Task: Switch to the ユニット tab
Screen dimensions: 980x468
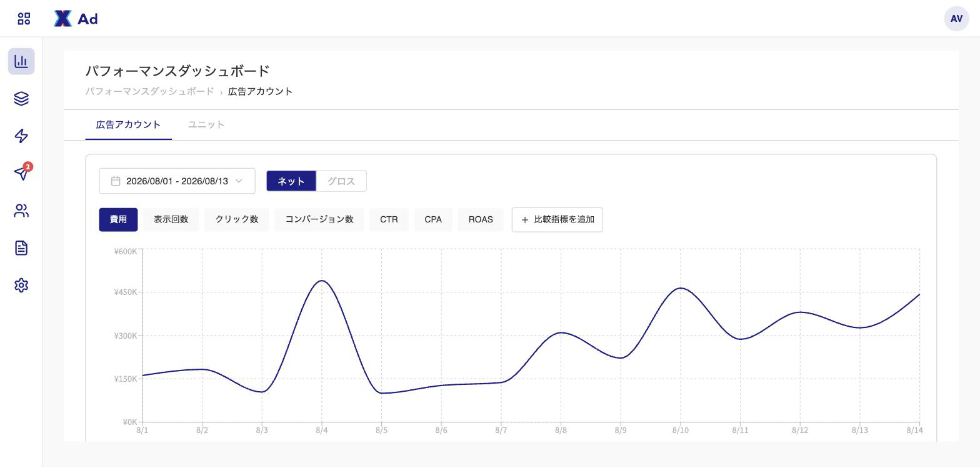Action: pyautogui.click(x=206, y=124)
